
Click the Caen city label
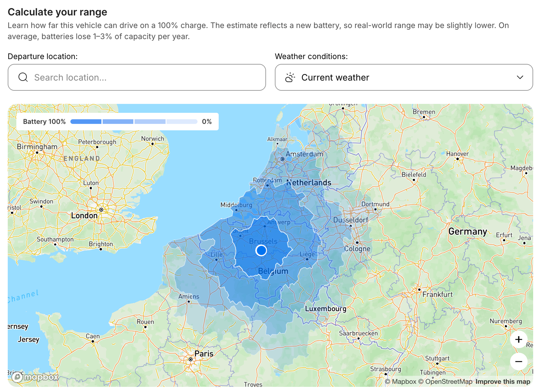93,336
